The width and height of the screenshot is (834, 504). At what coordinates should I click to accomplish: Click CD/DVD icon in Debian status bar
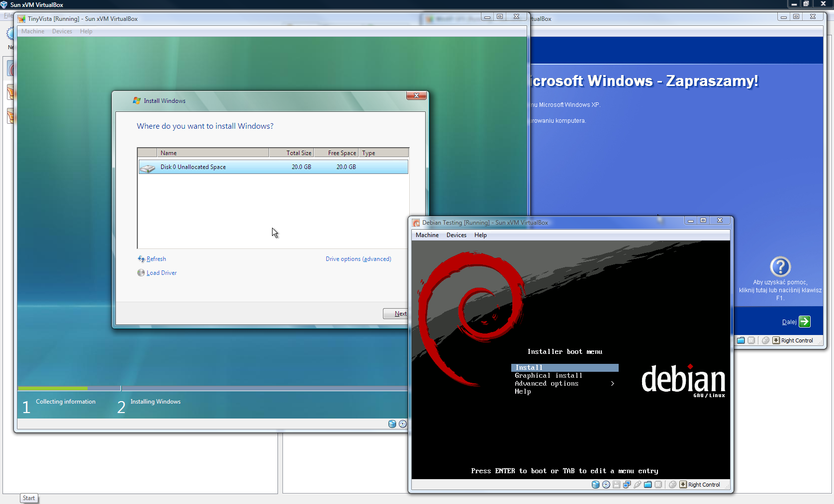coord(606,485)
